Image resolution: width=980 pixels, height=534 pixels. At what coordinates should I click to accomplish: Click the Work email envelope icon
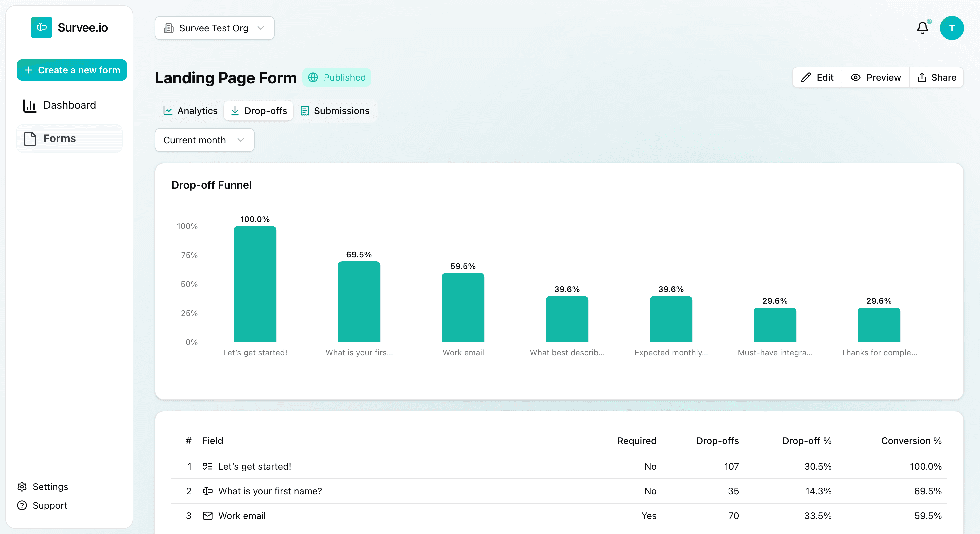pyautogui.click(x=207, y=515)
